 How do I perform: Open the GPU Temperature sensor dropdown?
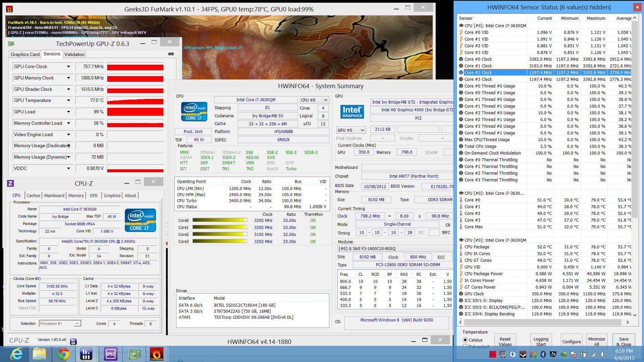68,100
